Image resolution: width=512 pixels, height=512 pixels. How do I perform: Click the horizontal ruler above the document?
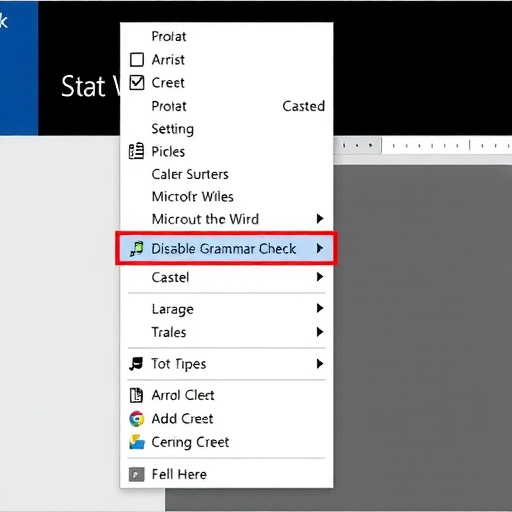coord(423,145)
